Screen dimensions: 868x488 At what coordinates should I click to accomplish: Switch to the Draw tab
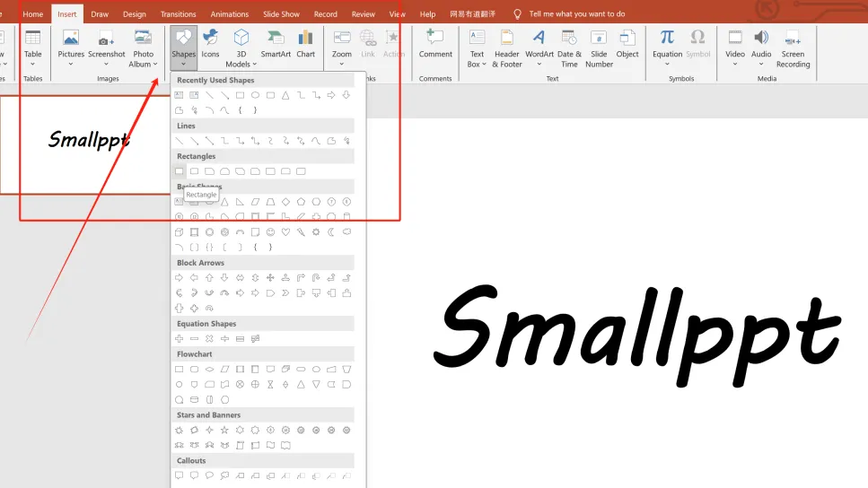tap(100, 13)
